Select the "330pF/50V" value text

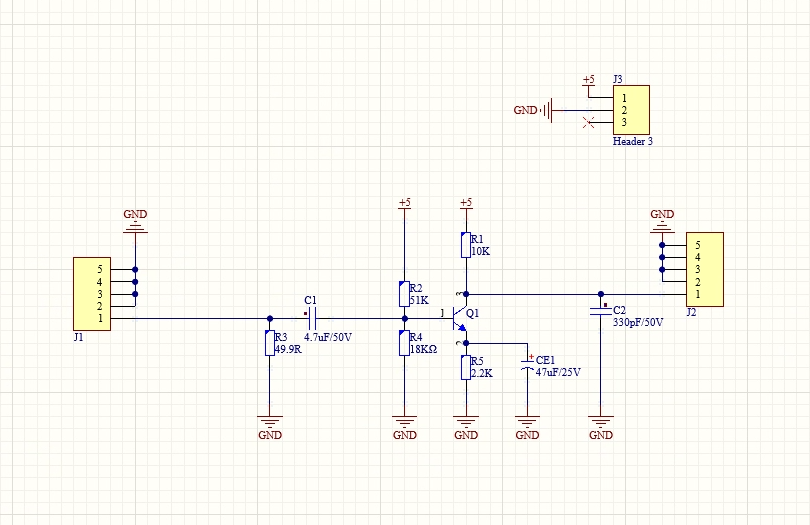click(x=638, y=322)
